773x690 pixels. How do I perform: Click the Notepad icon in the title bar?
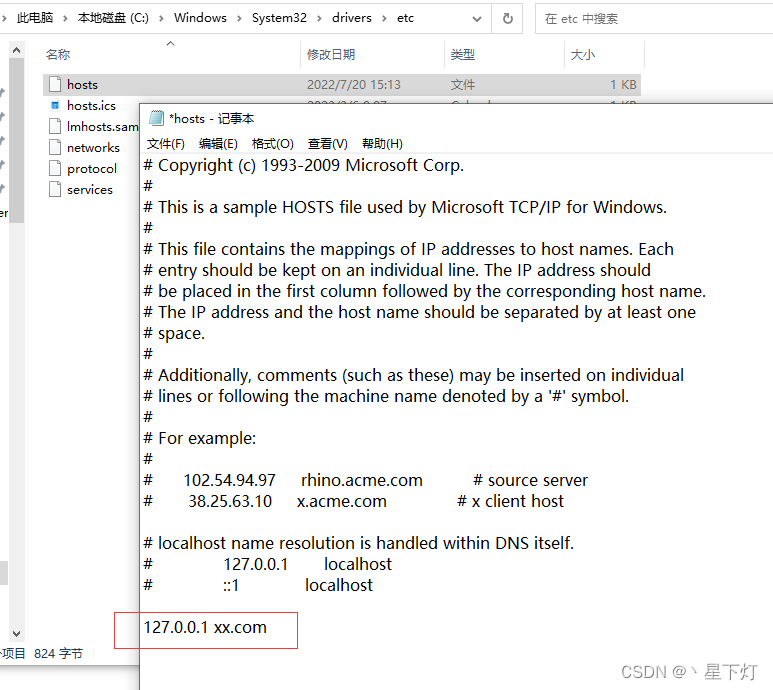pos(156,118)
